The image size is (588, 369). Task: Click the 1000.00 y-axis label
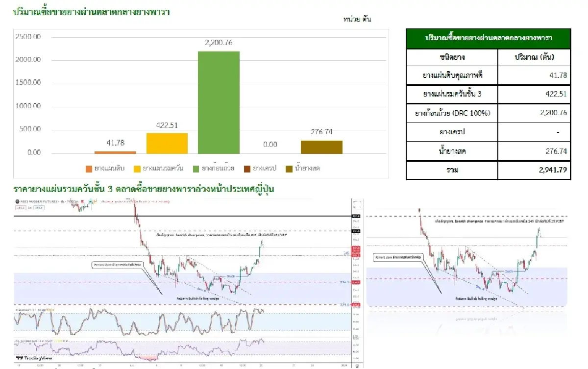point(27,106)
